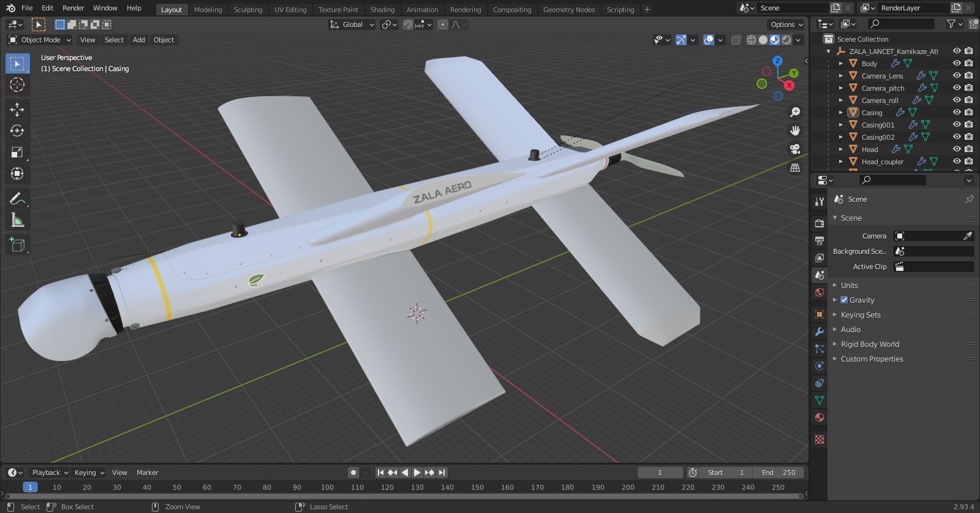Open the Global transform orientation dropdown
This screenshot has height=513, width=980.
pyautogui.click(x=352, y=25)
